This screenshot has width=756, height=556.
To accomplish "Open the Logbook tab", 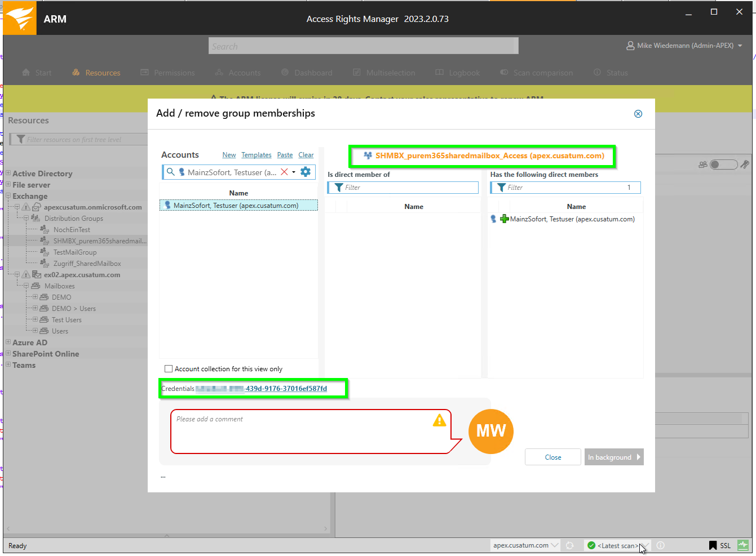I will coord(457,73).
